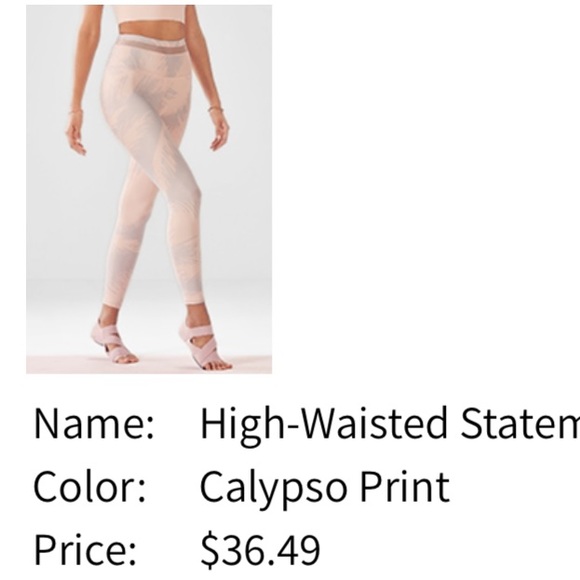Select the Calypso Print color value

click(325, 487)
